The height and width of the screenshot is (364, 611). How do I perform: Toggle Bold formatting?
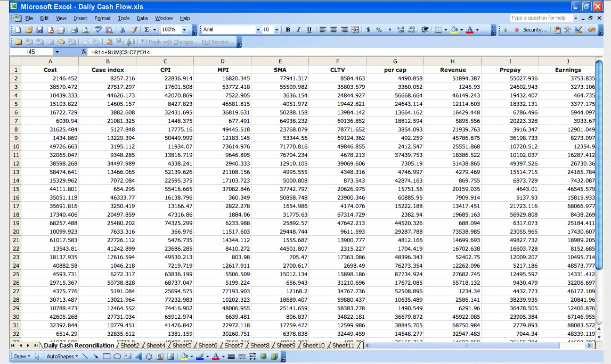288,30
